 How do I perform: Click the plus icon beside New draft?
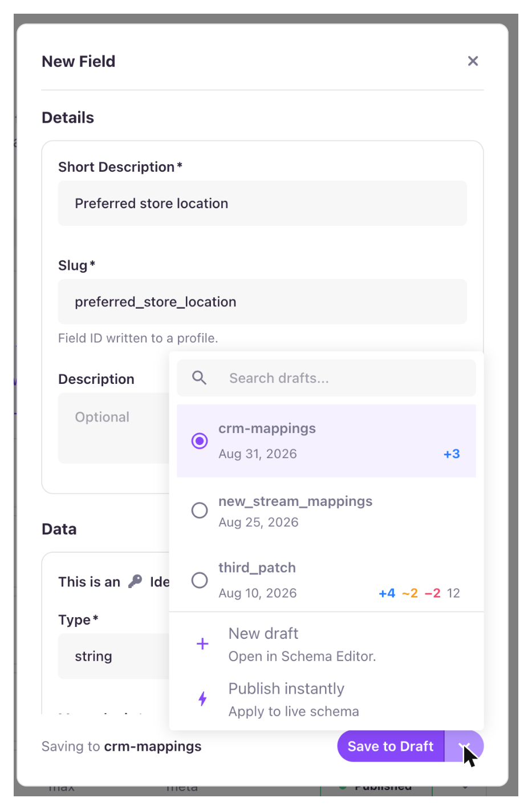[x=202, y=644]
